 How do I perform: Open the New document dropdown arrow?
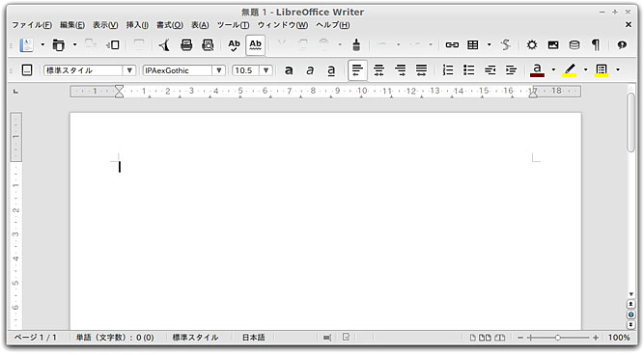pos(42,44)
